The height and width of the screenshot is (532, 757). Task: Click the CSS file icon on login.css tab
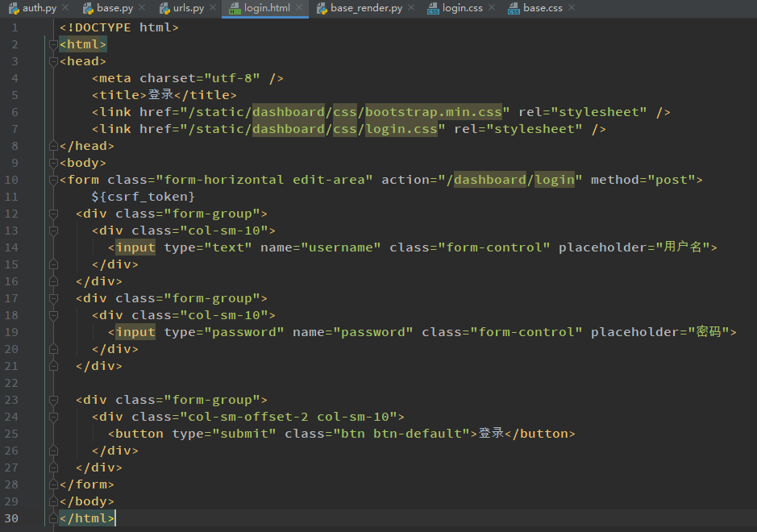click(x=433, y=8)
